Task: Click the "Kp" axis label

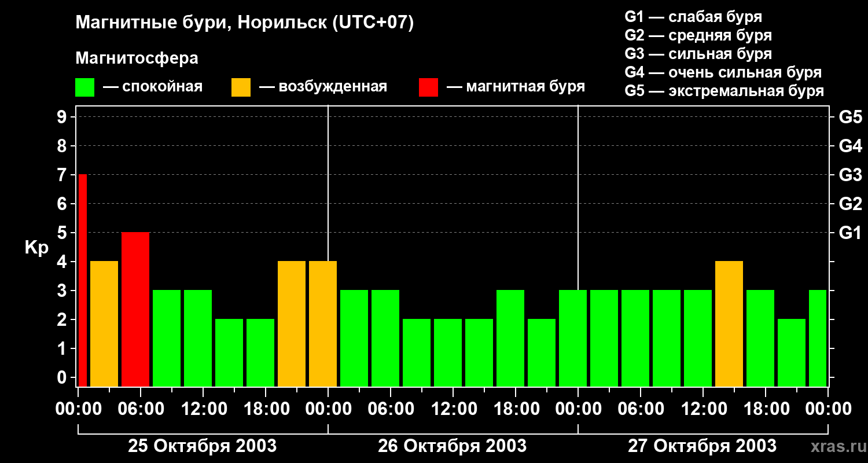Action: pyautogui.click(x=36, y=247)
